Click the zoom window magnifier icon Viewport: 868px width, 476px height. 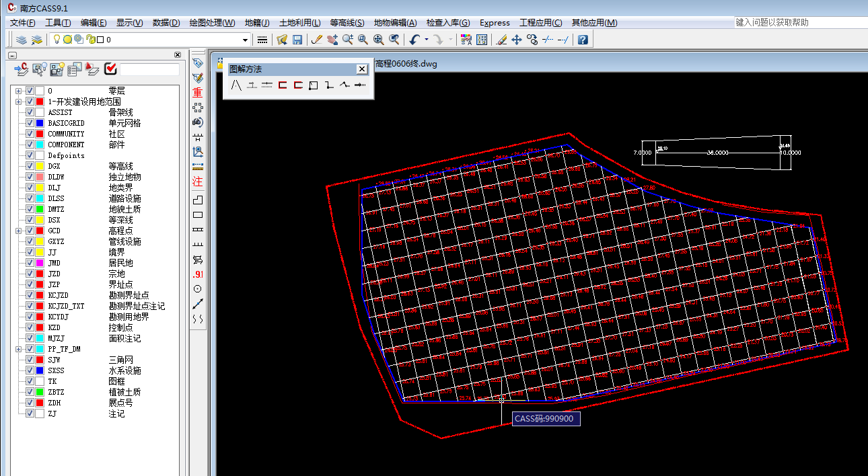[363, 40]
